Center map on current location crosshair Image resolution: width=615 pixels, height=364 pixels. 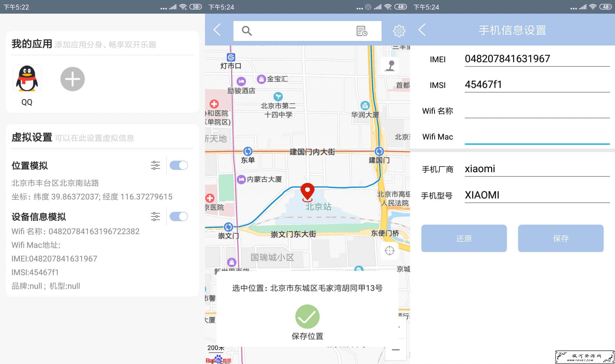point(390,251)
